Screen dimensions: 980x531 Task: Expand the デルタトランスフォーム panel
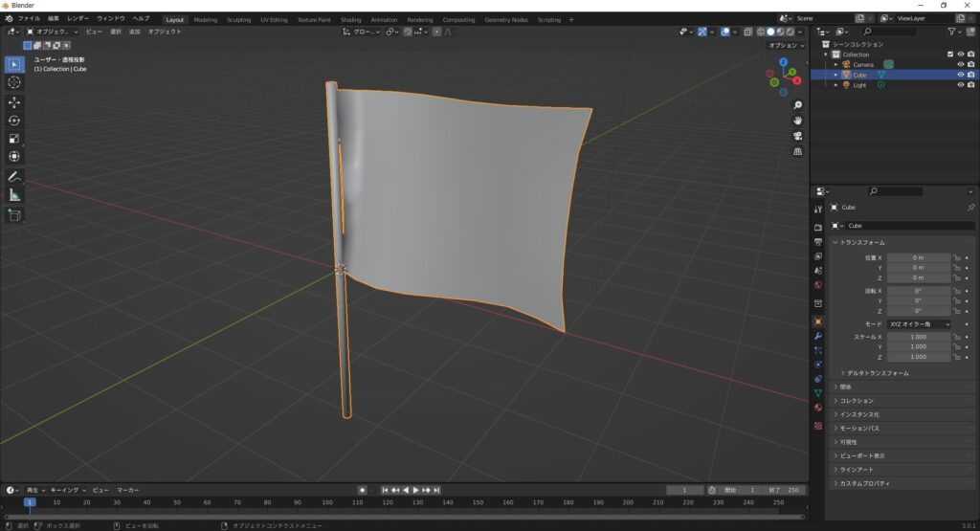[878, 372]
